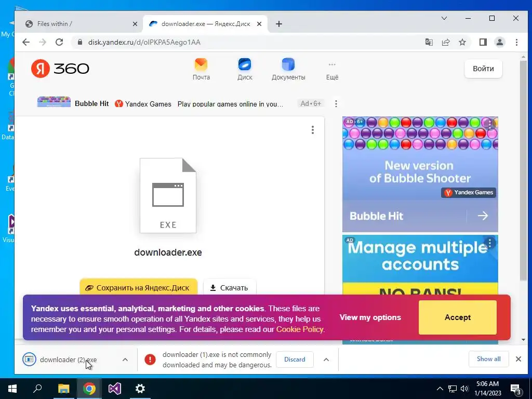
Task: Click the Yandex 360 logo
Action: coord(60,69)
